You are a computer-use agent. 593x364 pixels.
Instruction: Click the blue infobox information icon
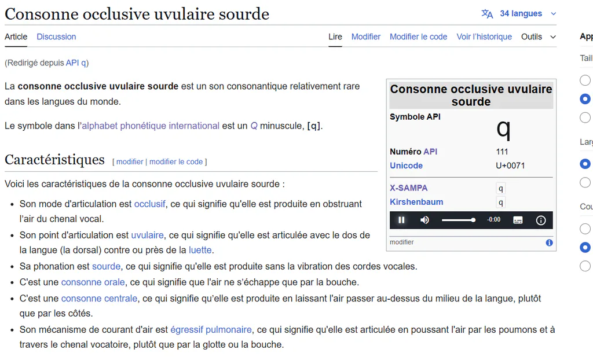(x=549, y=242)
